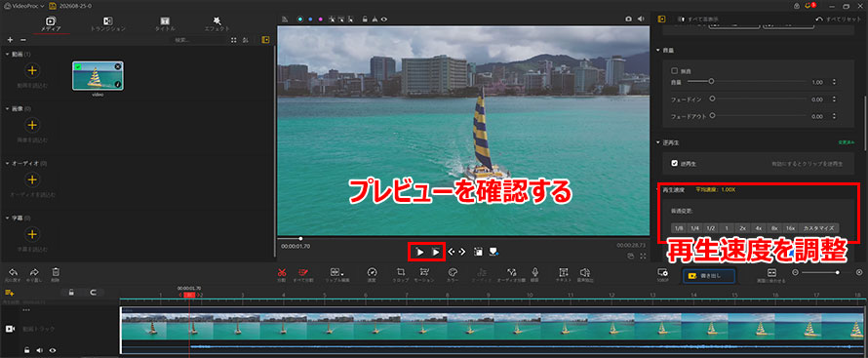Click the plus icon to import subtitle
This screenshot has height=358, width=868.
pos(32,234)
